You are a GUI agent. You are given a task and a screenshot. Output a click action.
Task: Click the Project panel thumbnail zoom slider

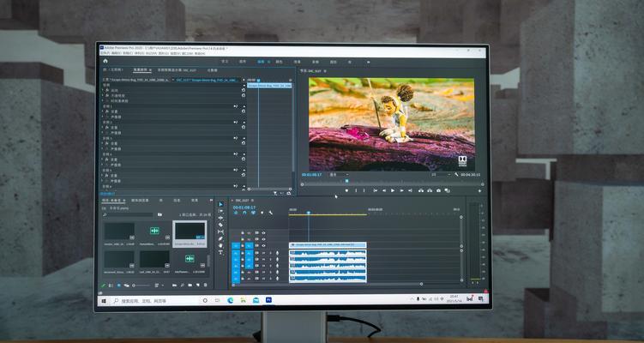pyautogui.click(x=141, y=285)
